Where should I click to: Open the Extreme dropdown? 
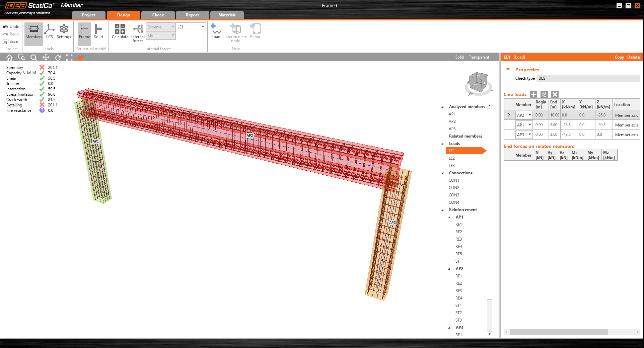161,27
